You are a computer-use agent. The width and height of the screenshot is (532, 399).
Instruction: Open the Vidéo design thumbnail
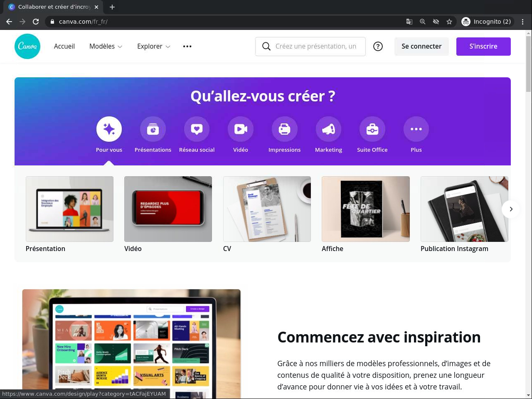(168, 209)
